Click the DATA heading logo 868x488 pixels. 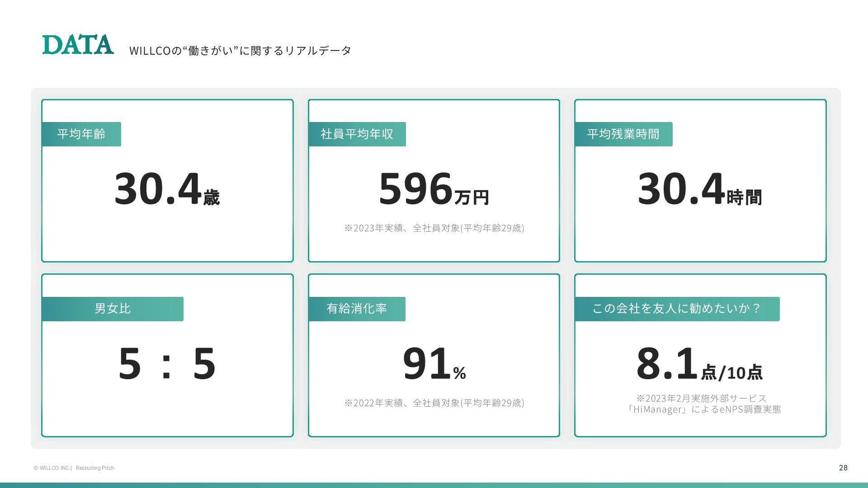coord(78,45)
